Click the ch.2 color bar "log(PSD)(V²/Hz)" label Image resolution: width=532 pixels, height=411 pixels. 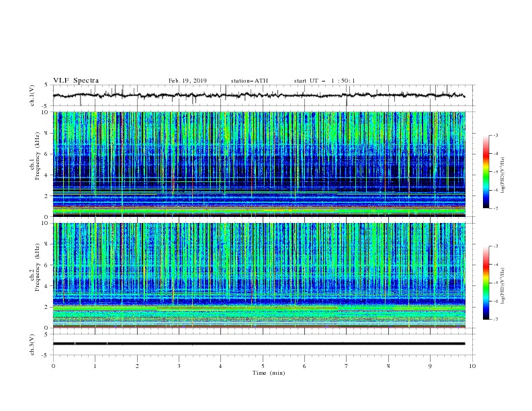click(x=502, y=286)
